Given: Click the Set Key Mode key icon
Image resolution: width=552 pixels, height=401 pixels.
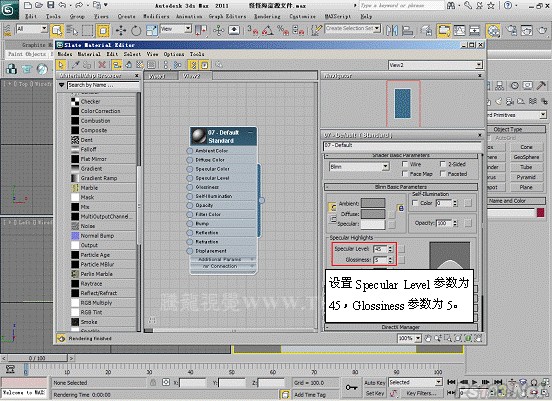Looking at the screenshot, I should [x=351, y=388].
